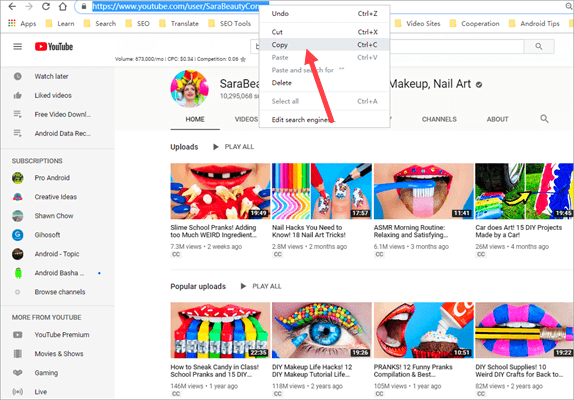Click the YouTube search magnifier button

[x=539, y=46]
